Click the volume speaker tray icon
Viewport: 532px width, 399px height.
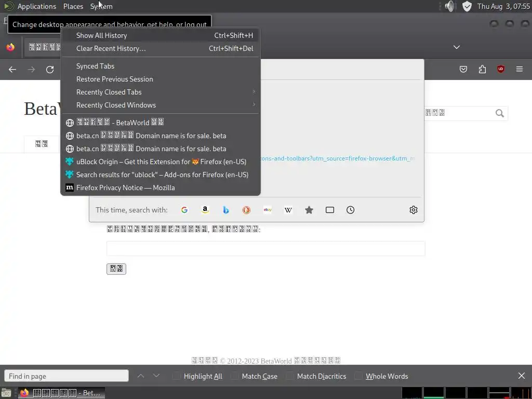coord(449,6)
